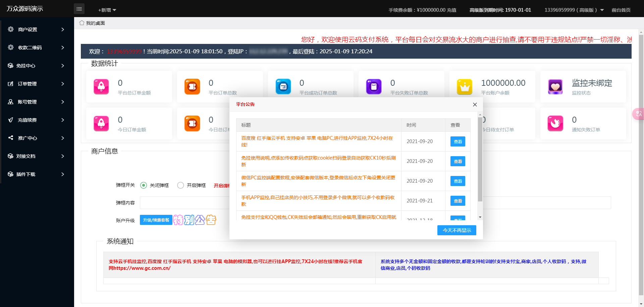The width and height of the screenshot is (644, 307).
Task: Select the 商户设置 gear icon in the sidebar
Action: coord(10,29)
